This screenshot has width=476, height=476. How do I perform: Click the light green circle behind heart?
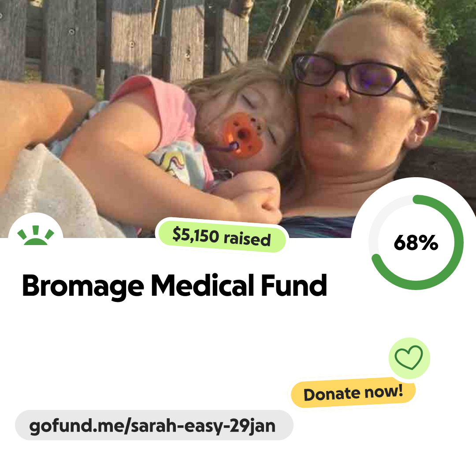[x=409, y=358]
